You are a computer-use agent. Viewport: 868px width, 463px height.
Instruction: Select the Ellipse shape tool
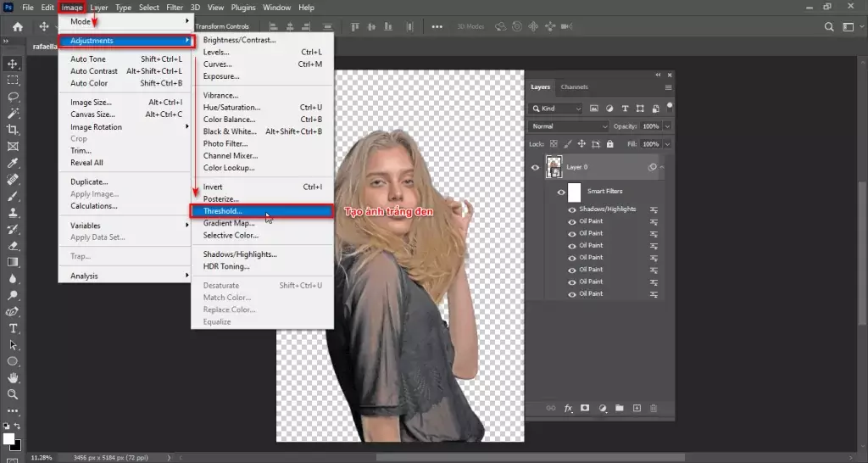13,361
